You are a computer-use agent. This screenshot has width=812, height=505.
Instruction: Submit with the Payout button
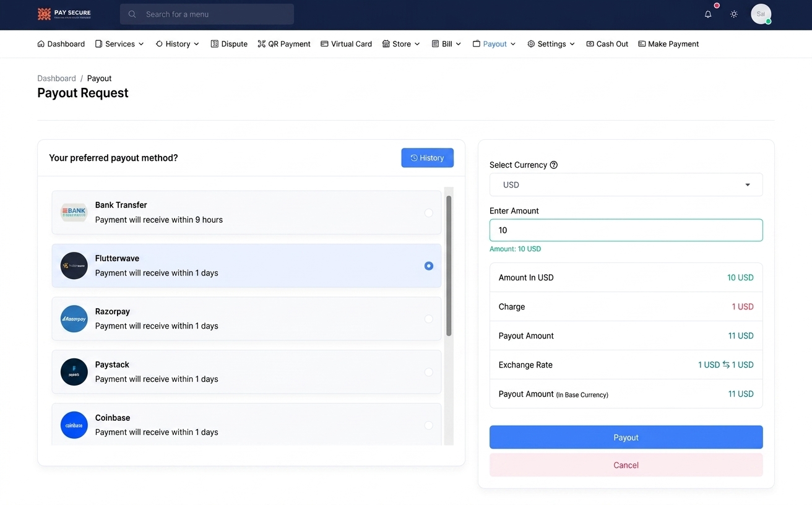tap(626, 437)
